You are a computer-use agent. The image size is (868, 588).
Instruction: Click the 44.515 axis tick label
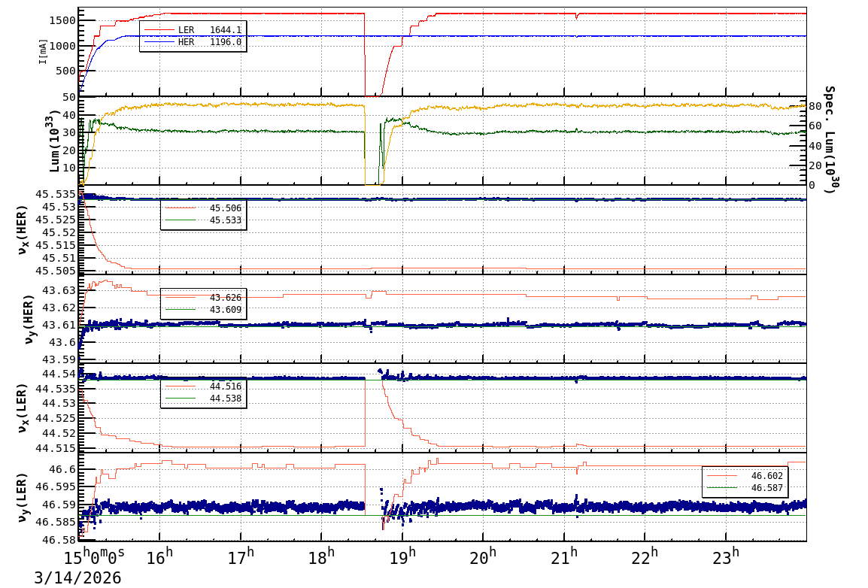click(x=56, y=448)
